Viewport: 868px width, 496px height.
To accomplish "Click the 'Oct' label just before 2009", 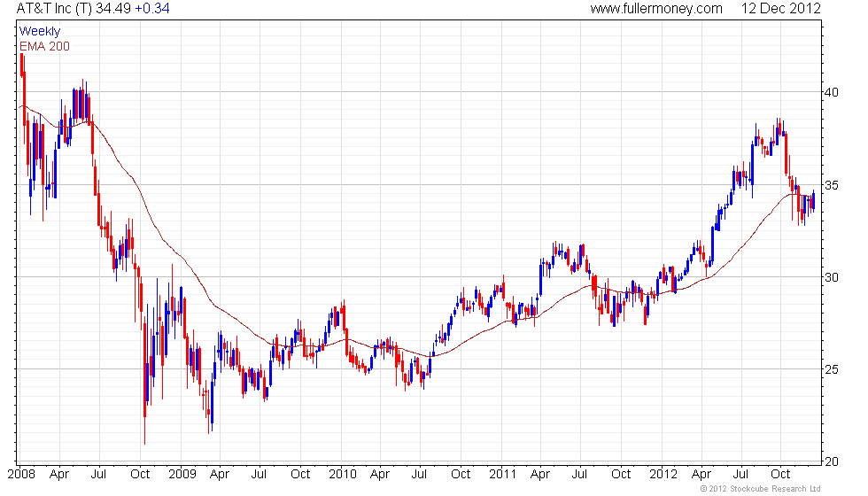I will point(140,474).
